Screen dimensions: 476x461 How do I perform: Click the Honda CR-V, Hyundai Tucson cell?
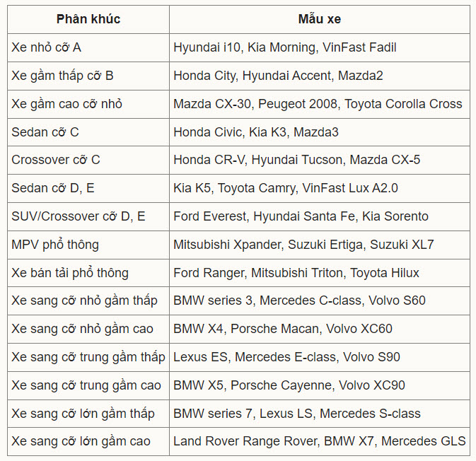click(296, 160)
